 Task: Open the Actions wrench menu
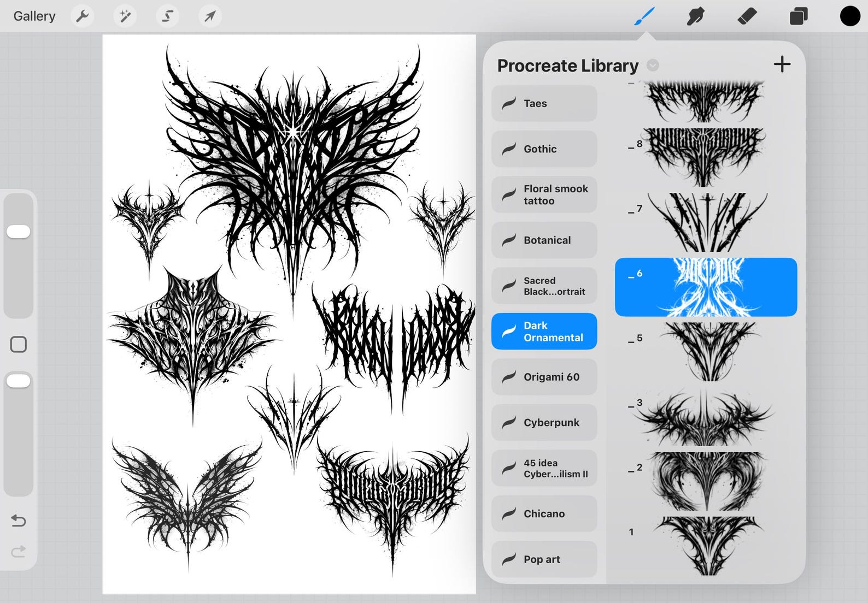tap(82, 16)
